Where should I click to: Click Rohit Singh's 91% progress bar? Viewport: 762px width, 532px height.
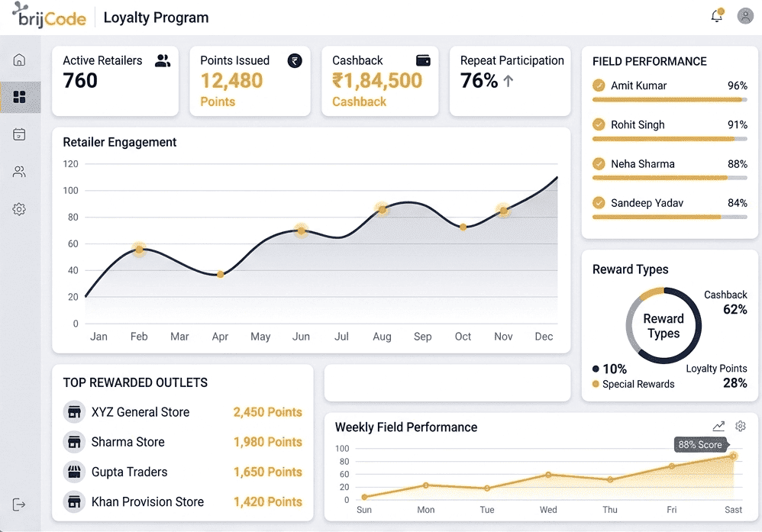[670, 139]
